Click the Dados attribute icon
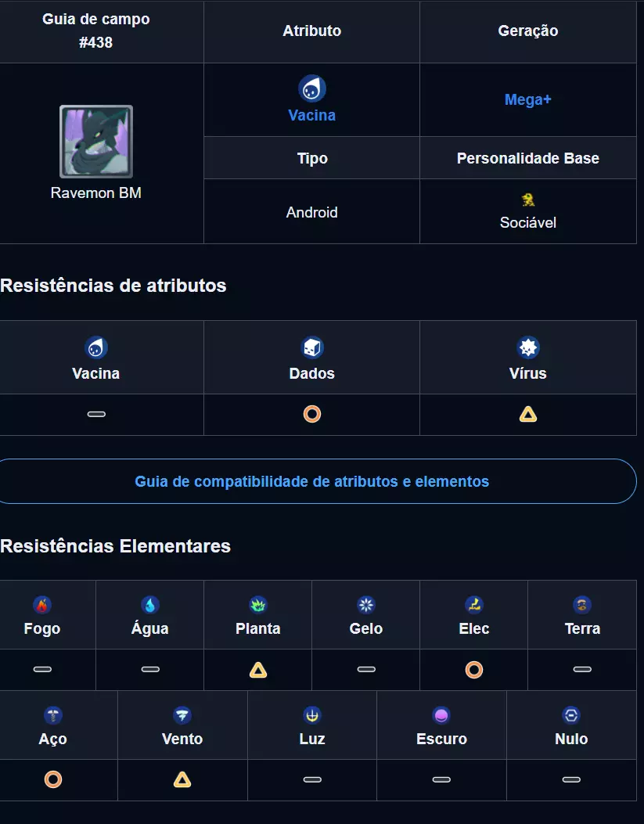644x824 pixels. click(312, 348)
